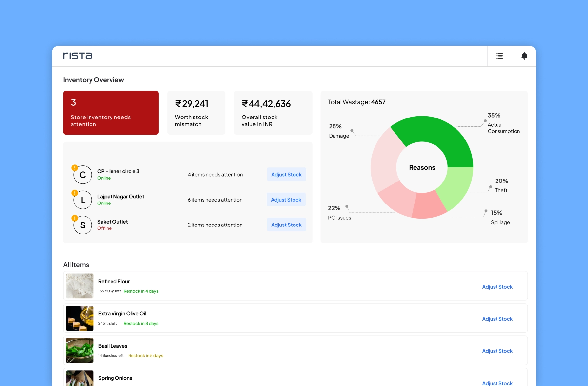588x386 pixels.
Task: Open the list menu icon
Action: pos(499,56)
